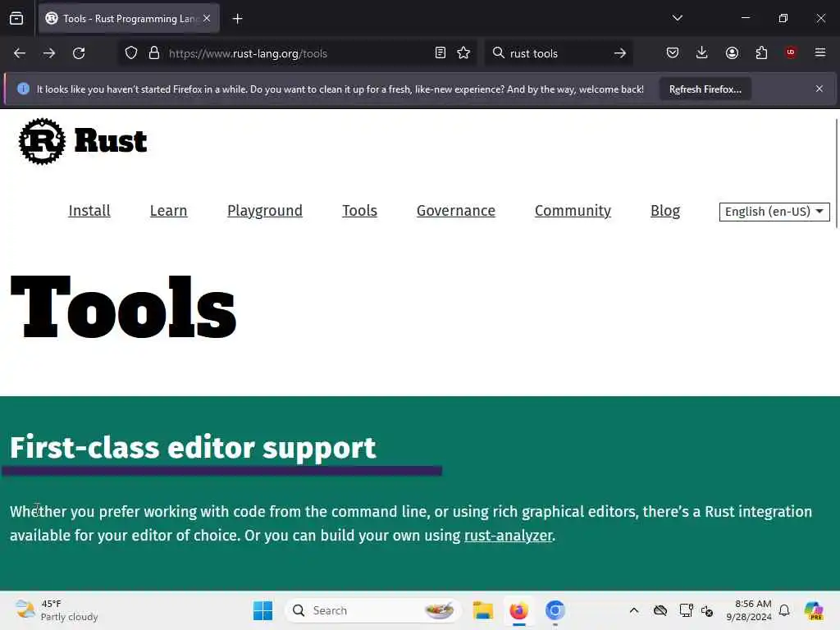
Task: Click the Refresh Firefox... button
Action: click(705, 89)
